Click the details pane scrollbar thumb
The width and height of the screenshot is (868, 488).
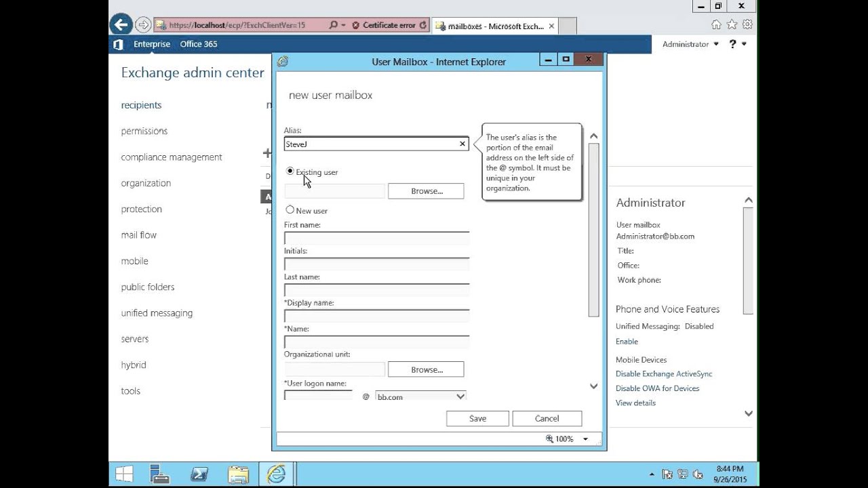[x=749, y=261]
